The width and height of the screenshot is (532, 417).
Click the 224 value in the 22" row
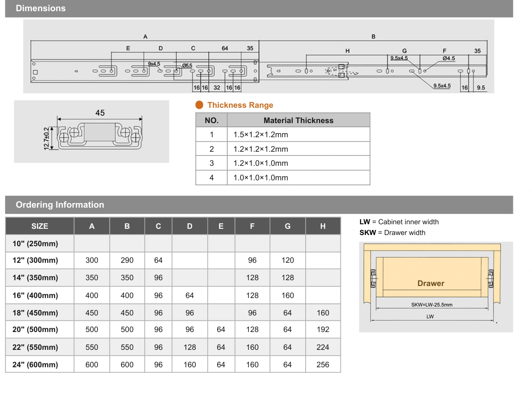point(323,347)
